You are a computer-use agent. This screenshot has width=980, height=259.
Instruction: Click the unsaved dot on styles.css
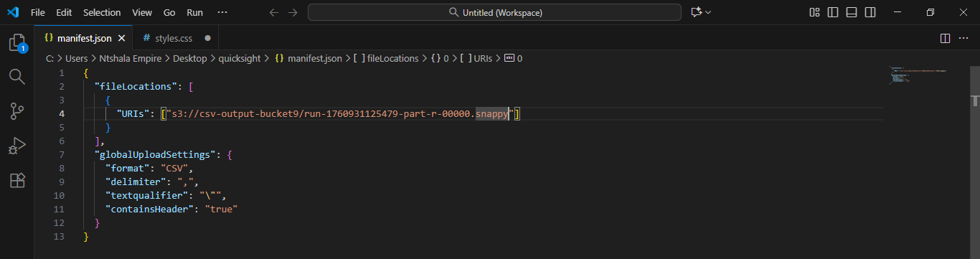207,38
